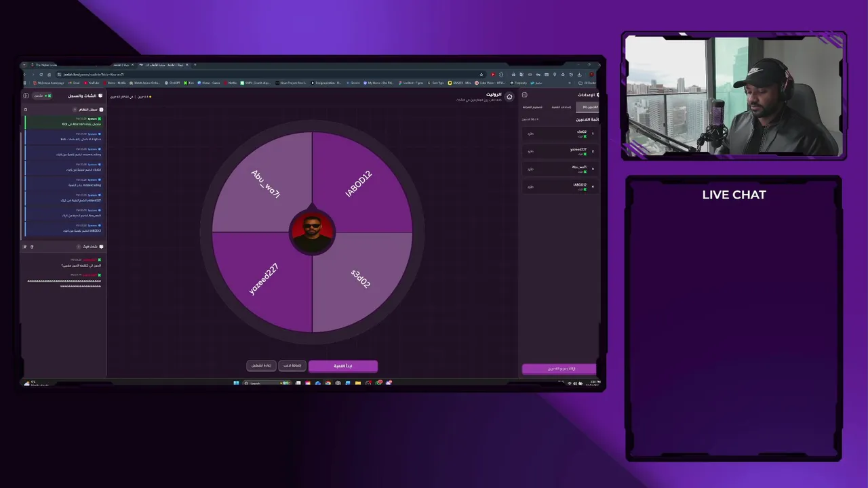Reload the page in the browser
Viewport: 868px width, 488px height.
point(41,75)
